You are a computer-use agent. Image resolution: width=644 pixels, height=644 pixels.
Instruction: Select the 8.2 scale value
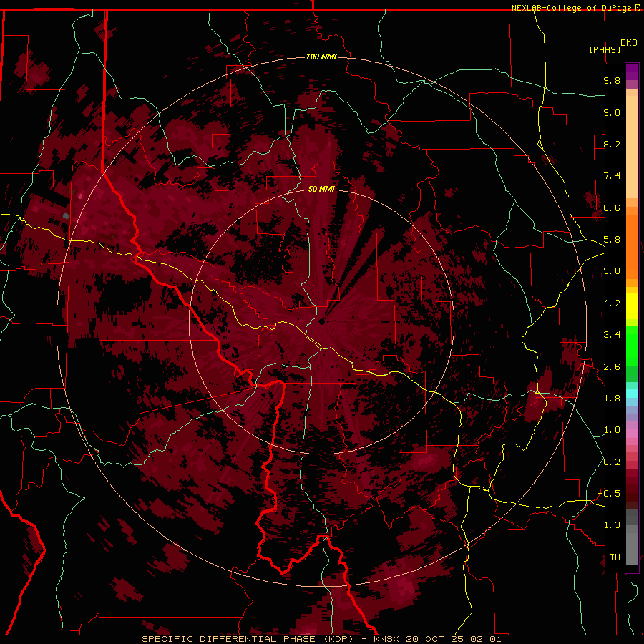point(612,144)
